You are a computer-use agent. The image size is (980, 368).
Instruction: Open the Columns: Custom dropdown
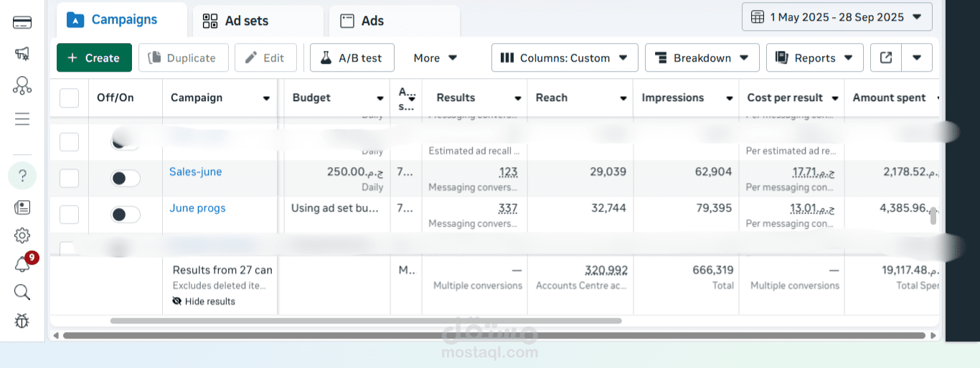tap(565, 58)
